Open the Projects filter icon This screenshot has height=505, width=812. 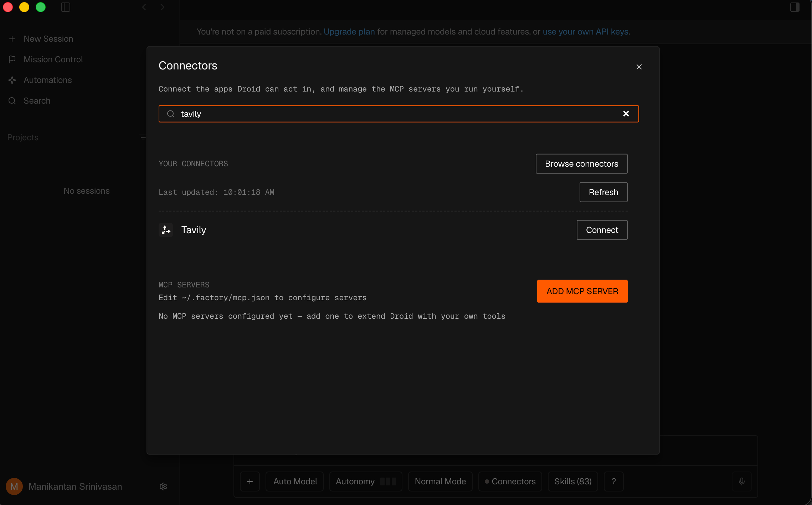[143, 137]
